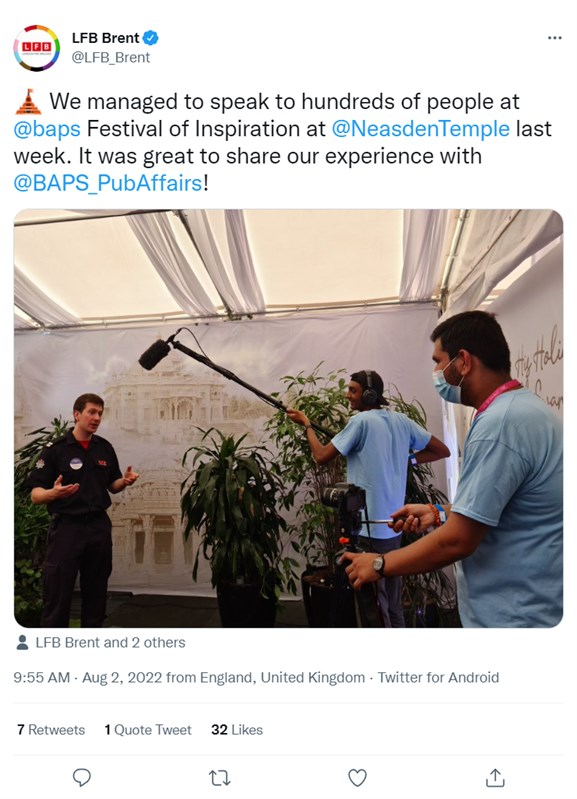The image size is (577, 799).
Task: Click the @LFB_Brent handle
Action: 111,58
